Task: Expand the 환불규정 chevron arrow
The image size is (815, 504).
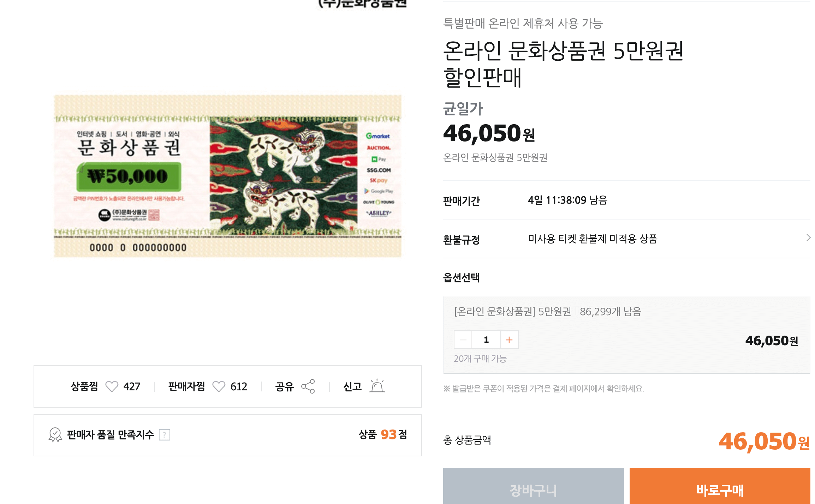Action: [808, 238]
